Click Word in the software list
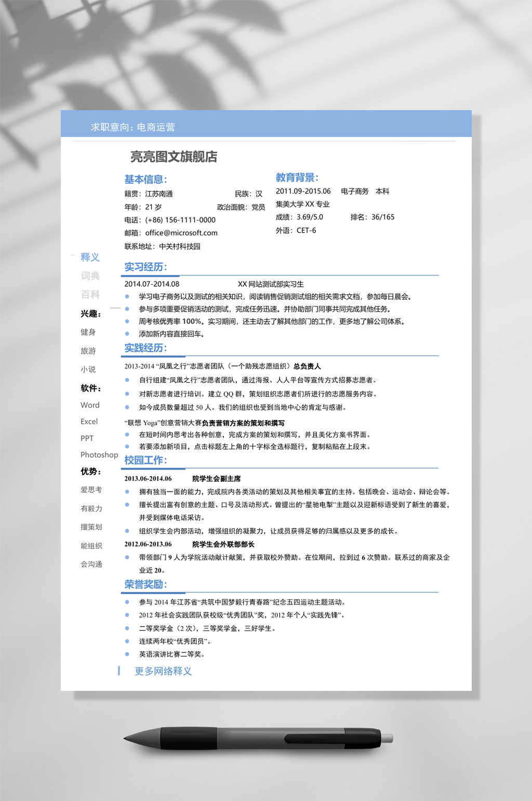Viewport: 532px width, 801px height. [90, 405]
